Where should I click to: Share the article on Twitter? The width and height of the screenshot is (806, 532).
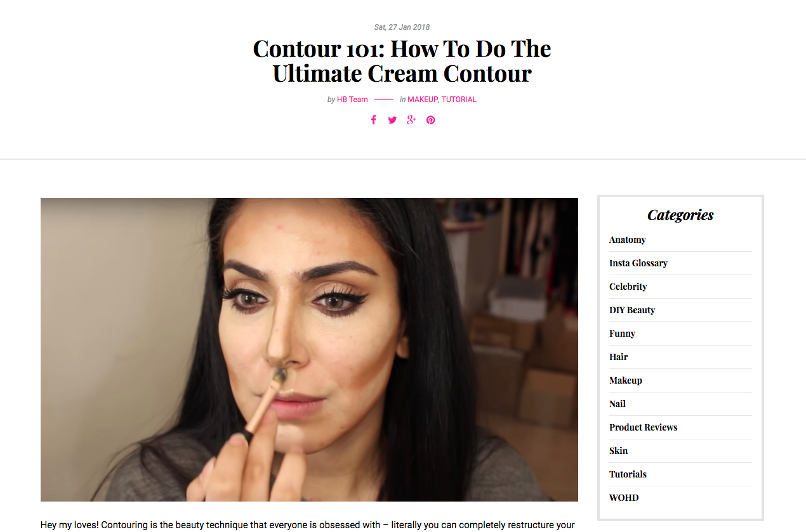click(392, 120)
